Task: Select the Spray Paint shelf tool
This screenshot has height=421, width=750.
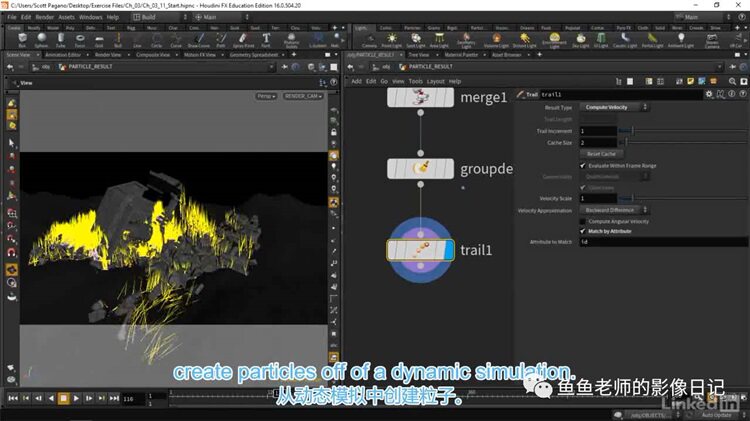Action: pyautogui.click(x=243, y=40)
